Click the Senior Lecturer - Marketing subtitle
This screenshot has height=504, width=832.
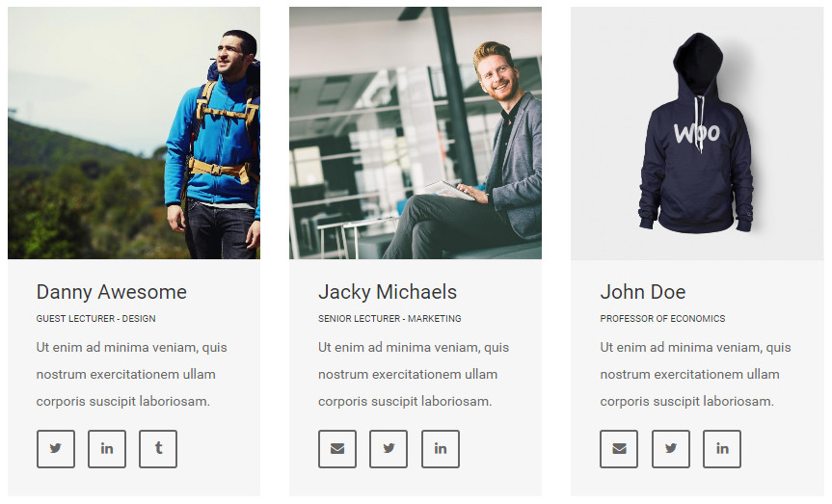pyautogui.click(x=389, y=319)
